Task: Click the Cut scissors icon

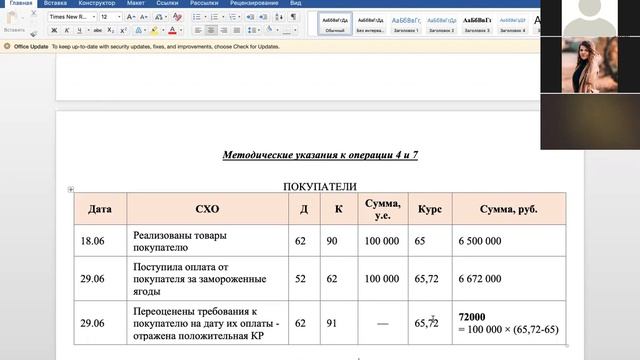Action: 34,13
